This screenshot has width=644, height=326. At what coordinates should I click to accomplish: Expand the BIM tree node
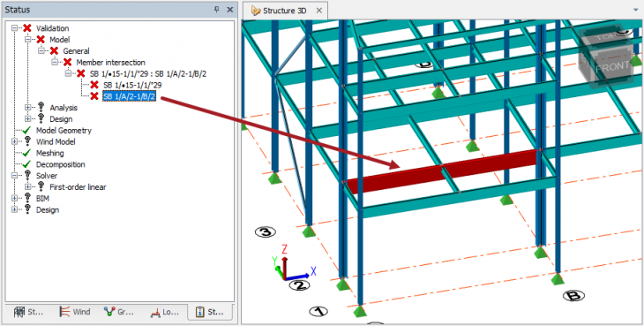click(15, 198)
